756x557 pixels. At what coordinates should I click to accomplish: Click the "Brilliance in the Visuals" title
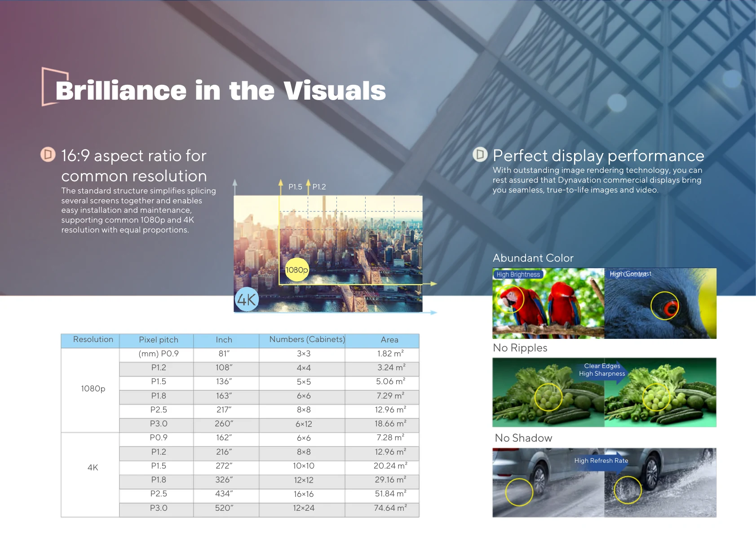(221, 91)
